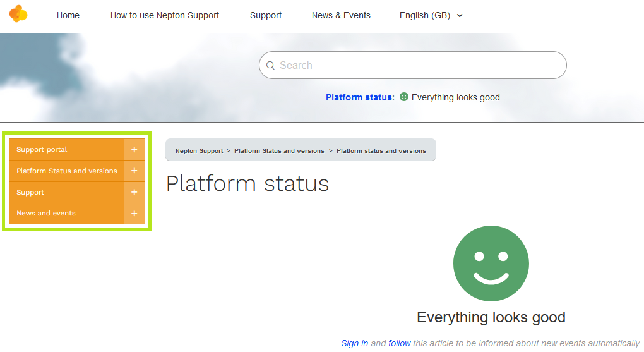This screenshot has width=644, height=352.
Task: Click the Search input field
Action: pyautogui.click(x=417, y=66)
